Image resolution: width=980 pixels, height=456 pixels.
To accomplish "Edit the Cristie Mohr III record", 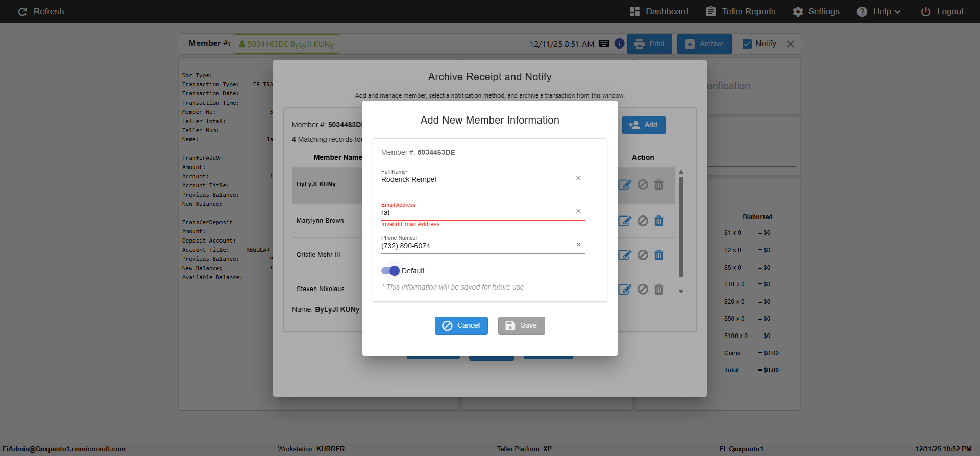I will [x=625, y=255].
